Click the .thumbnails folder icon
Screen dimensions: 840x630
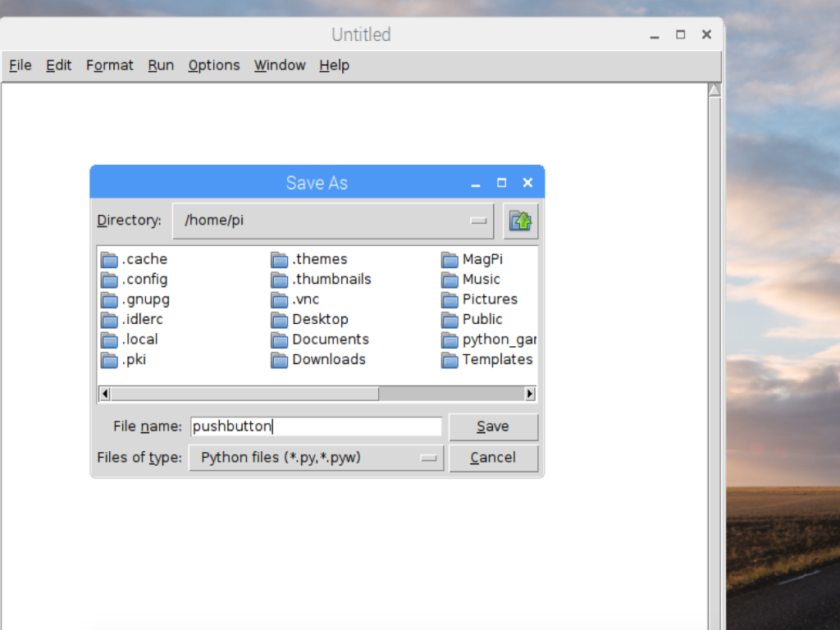point(279,280)
